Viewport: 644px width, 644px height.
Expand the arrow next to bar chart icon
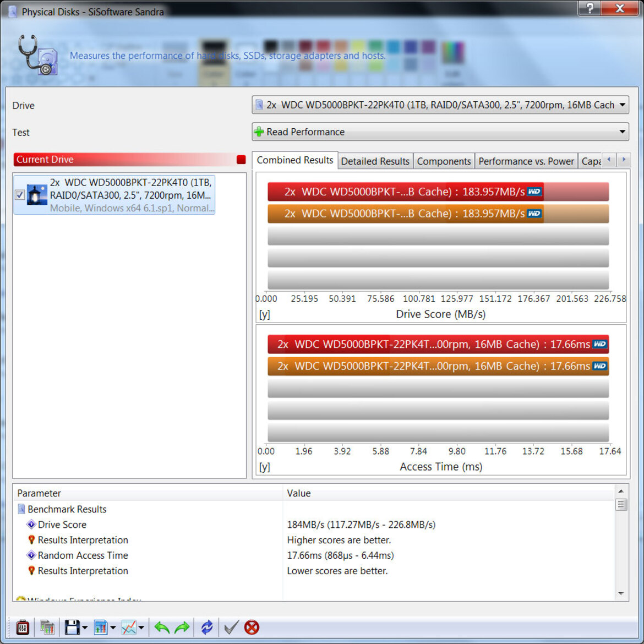click(113, 627)
